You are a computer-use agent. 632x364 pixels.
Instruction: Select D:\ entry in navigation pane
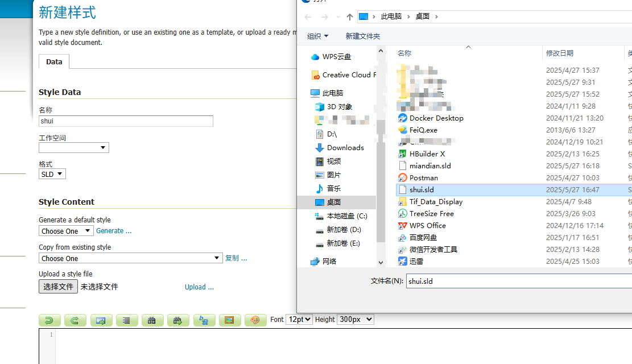tap(326, 134)
